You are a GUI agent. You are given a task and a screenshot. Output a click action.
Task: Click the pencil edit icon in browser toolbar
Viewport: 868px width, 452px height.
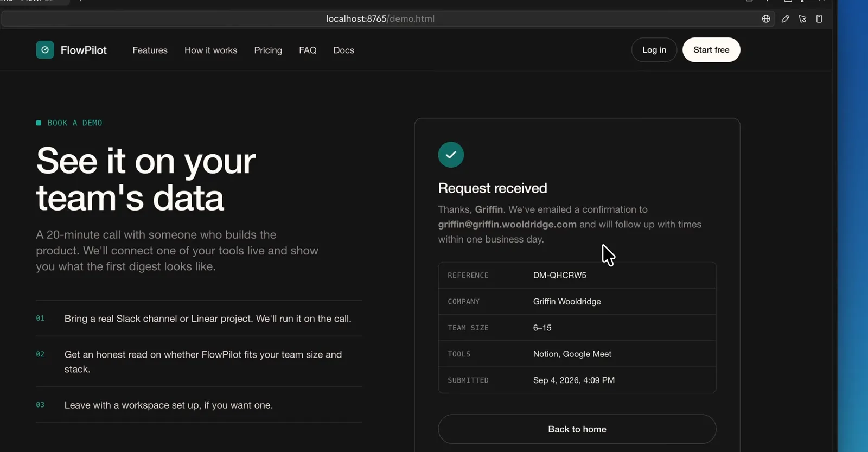[x=785, y=18]
